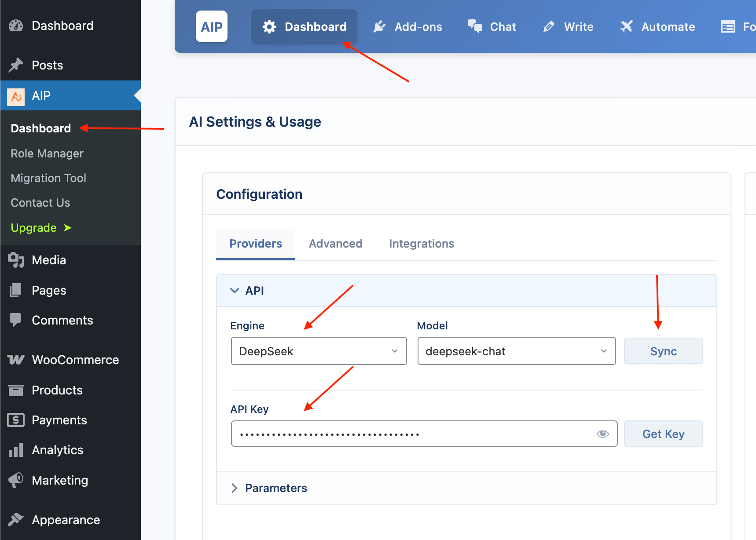Open the Engine dropdown showing DeepSeek

319,351
